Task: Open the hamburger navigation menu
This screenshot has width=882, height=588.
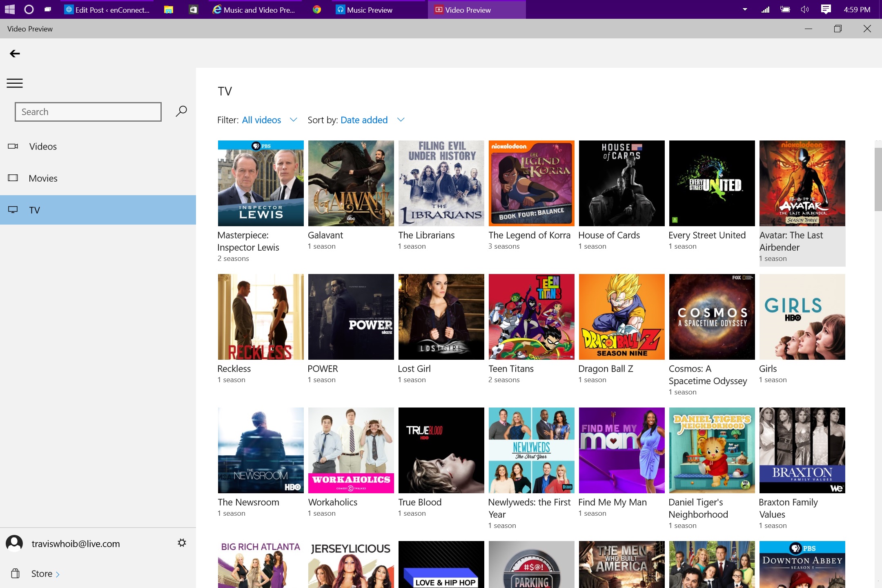Action: click(x=15, y=83)
